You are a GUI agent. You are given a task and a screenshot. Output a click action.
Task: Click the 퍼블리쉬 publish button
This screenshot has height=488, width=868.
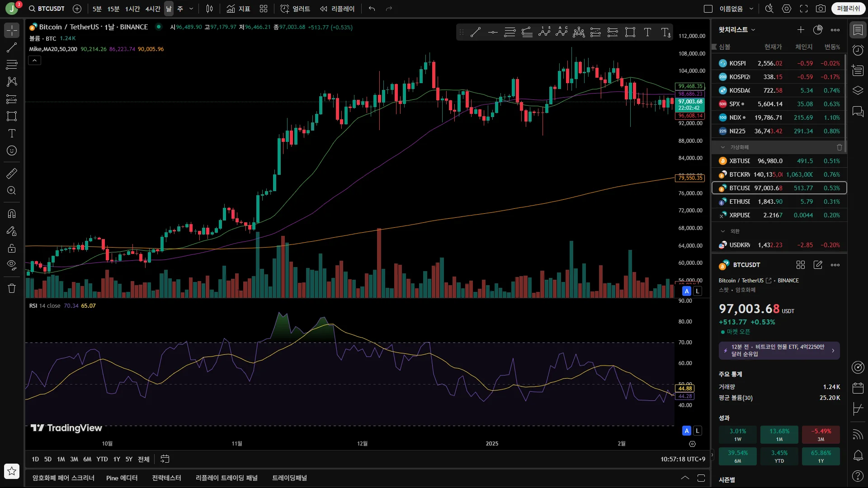(848, 9)
